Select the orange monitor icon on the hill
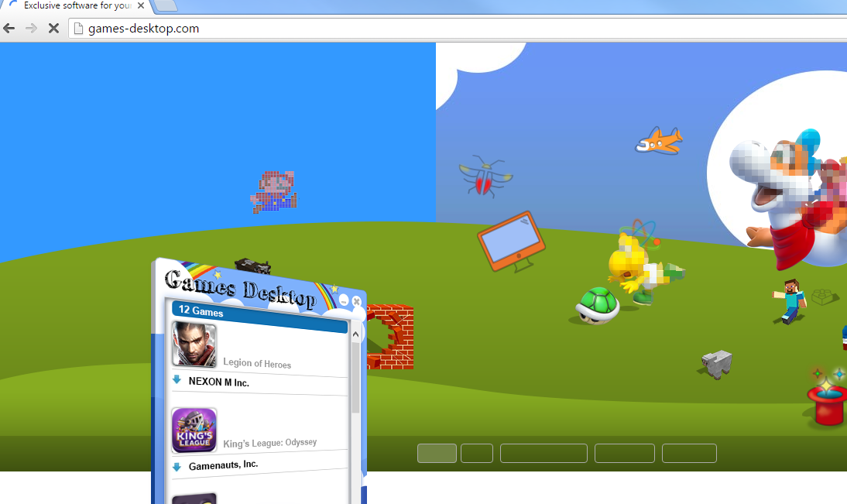847x504 pixels. tap(510, 238)
